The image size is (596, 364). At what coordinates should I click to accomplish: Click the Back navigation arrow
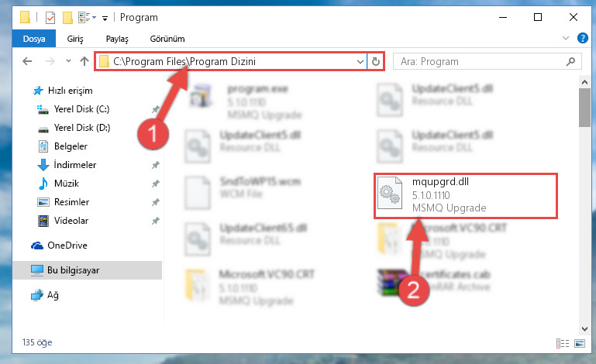(27, 61)
